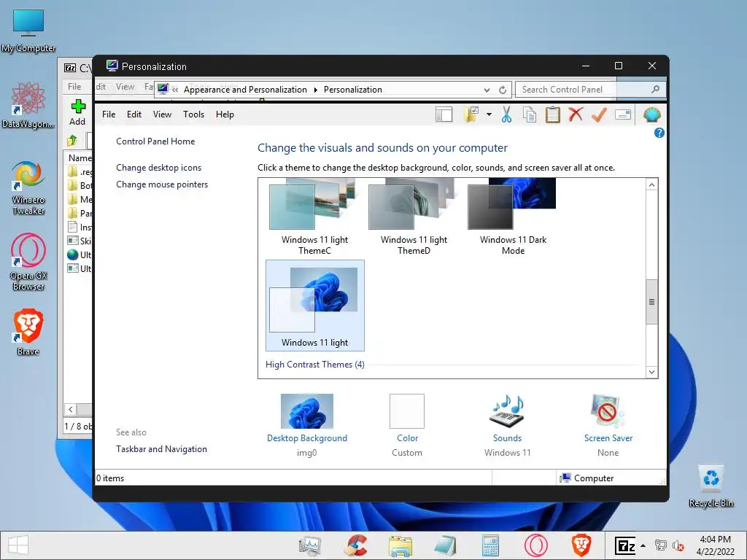Click the Windows Start button
The image size is (747, 560).
18,545
